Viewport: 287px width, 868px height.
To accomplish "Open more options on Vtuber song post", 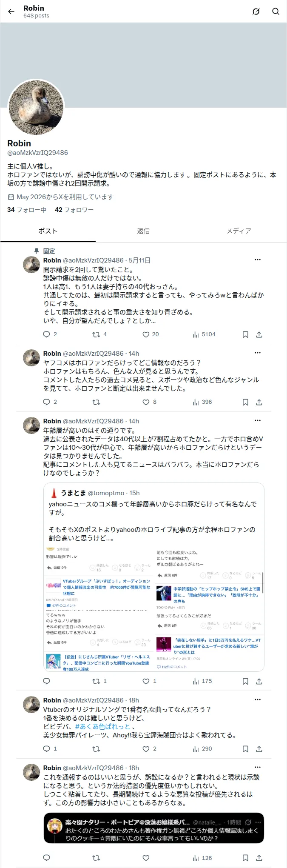I will (258, 700).
